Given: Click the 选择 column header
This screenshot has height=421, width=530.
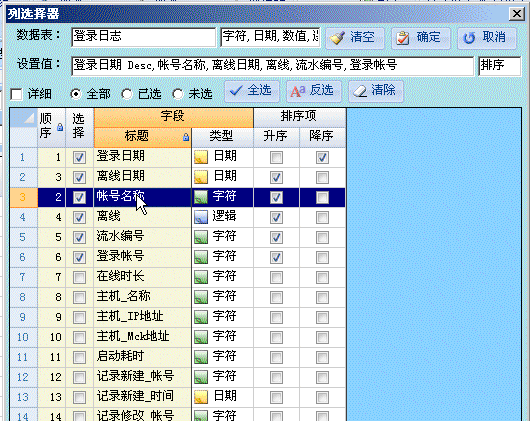Looking at the screenshot, I should click(x=79, y=127).
